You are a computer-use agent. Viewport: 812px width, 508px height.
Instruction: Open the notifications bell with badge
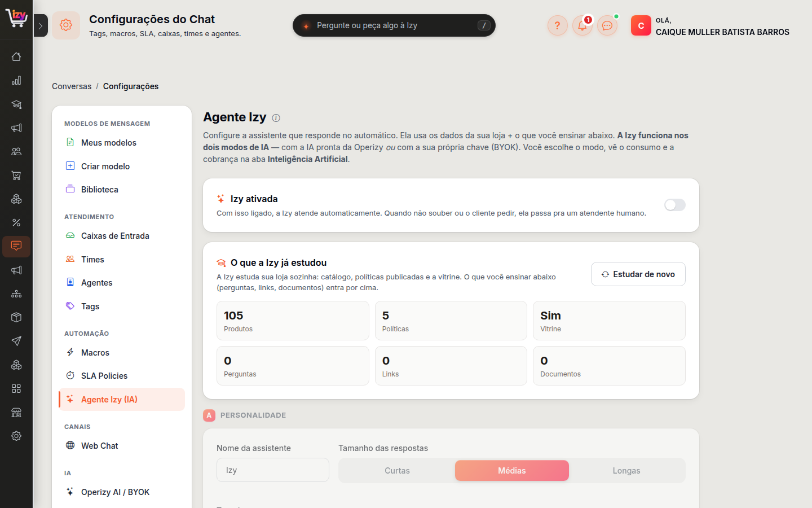(582, 25)
